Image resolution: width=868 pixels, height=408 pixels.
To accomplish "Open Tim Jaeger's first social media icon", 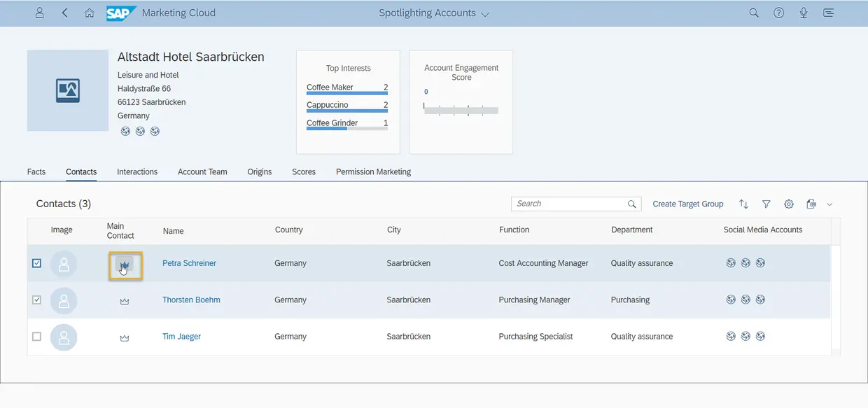I will pyautogui.click(x=731, y=337).
